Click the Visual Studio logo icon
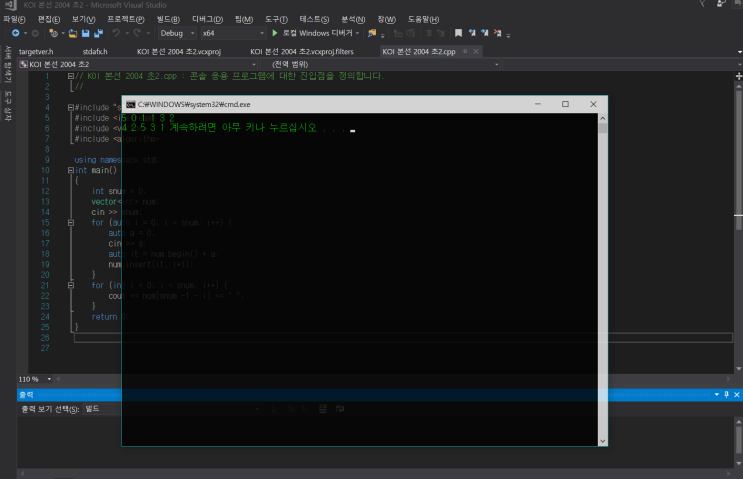This screenshot has width=743, height=479. click(x=10, y=5)
